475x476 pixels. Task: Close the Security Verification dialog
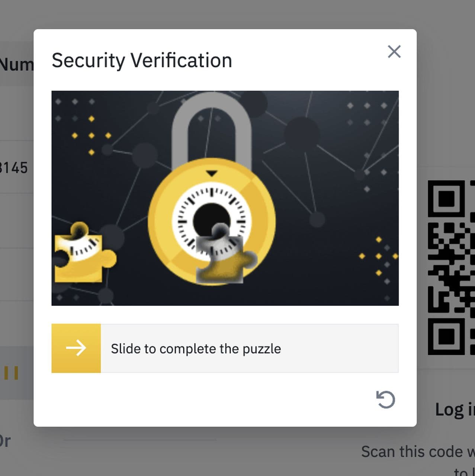coord(394,52)
